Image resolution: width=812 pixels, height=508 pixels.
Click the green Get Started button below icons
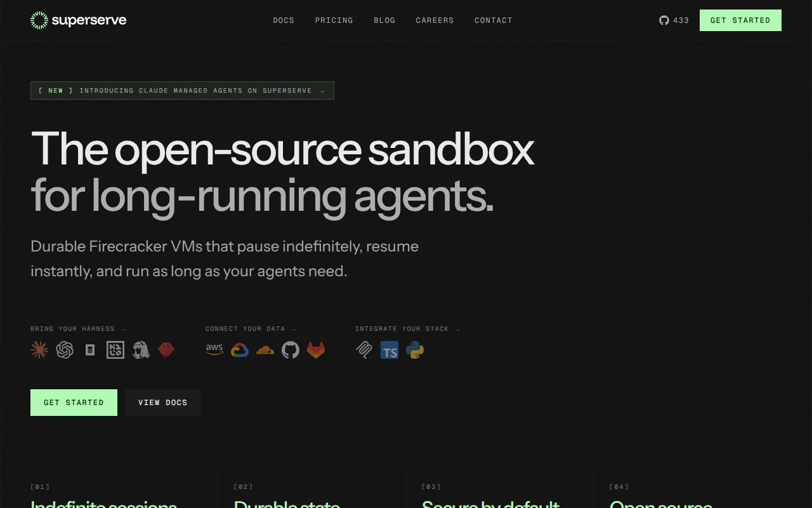tap(74, 403)
